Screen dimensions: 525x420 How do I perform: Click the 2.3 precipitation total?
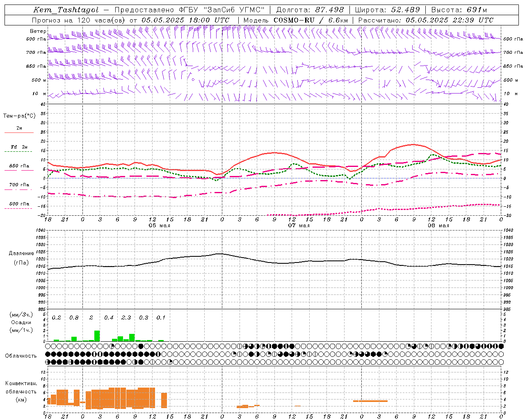coord(126,318)
